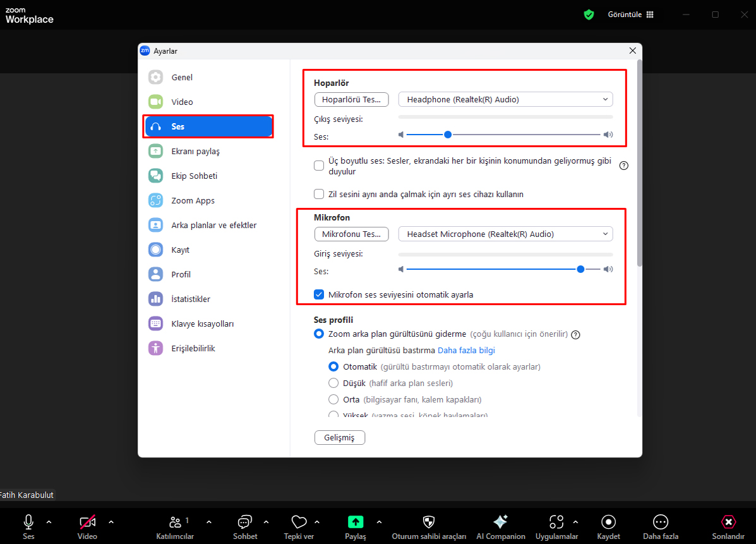Expand the arrow next to Video button
This screenshot has height=544, width=756.
tap(111, 522)
